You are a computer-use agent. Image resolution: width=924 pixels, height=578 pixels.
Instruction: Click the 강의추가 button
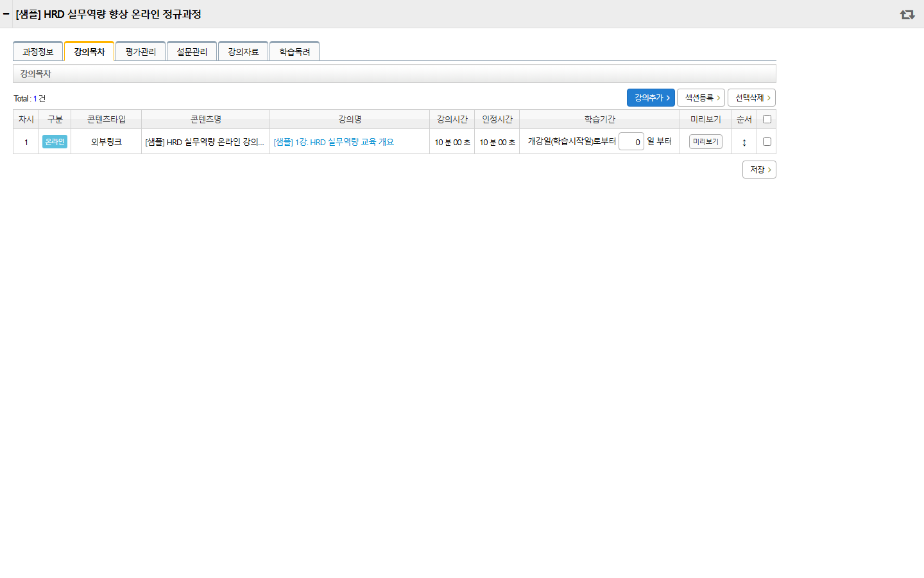651,98
